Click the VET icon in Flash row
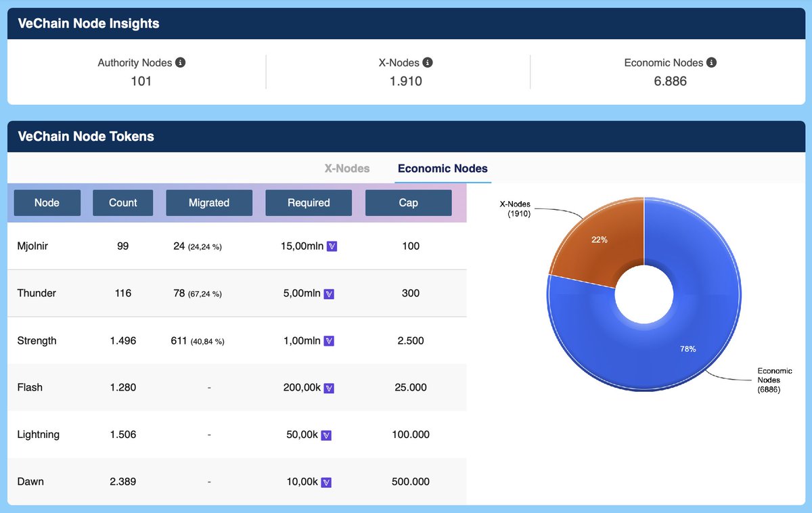812x513 pixels. tap(329, 388)
